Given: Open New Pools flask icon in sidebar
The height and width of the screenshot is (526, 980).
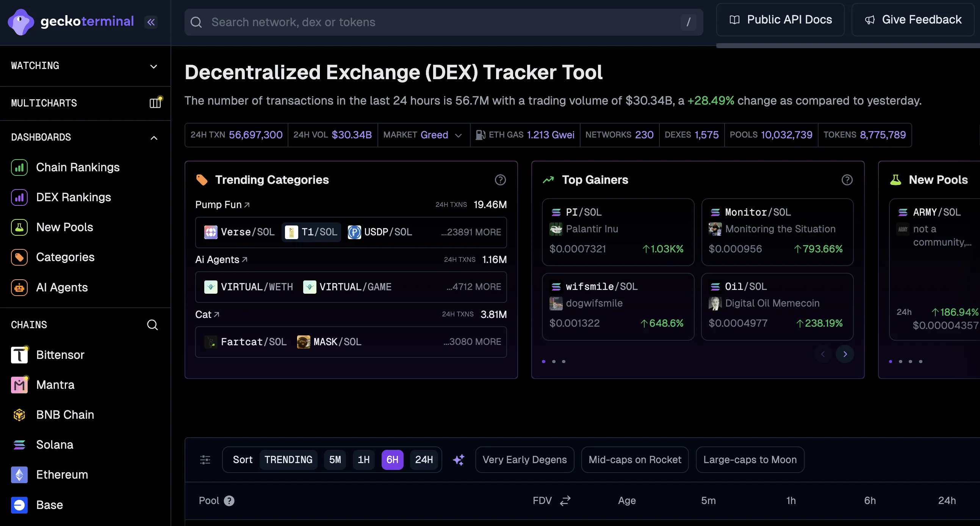Looking at the screenshot, I should tap(19, 227).
